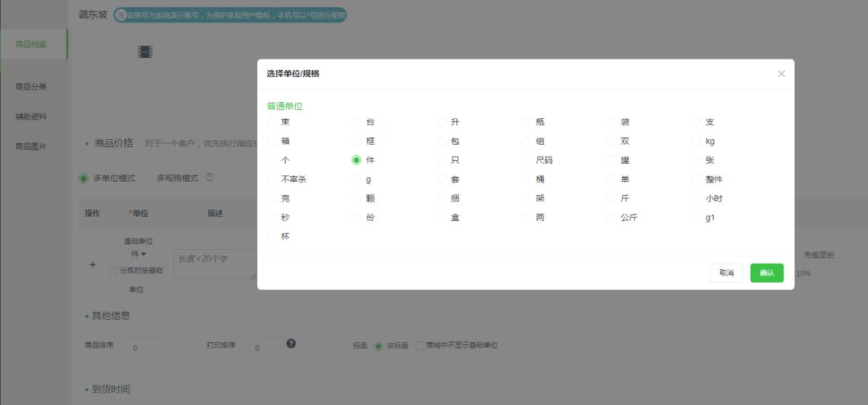Select the 斤 unit radio button
868x405 pixels.
point(611,198)
